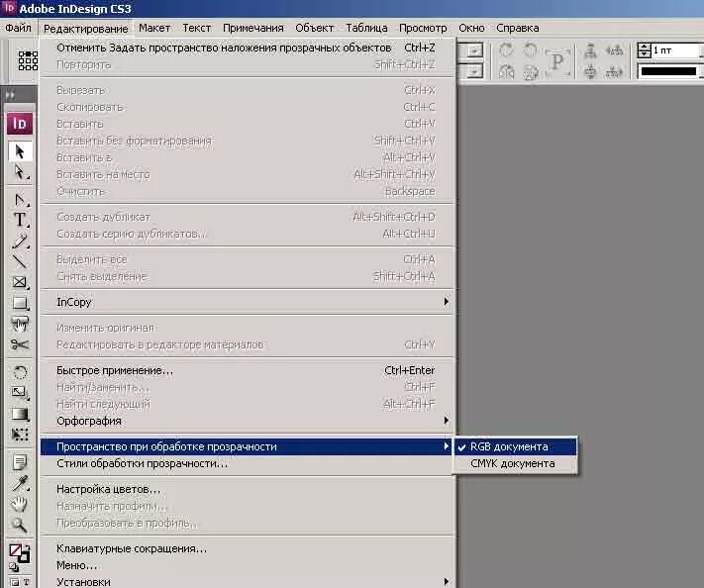Open the upper dropdown arrow in control bar
The height and width of the screenshot is (588, 704).
[474, 50]
